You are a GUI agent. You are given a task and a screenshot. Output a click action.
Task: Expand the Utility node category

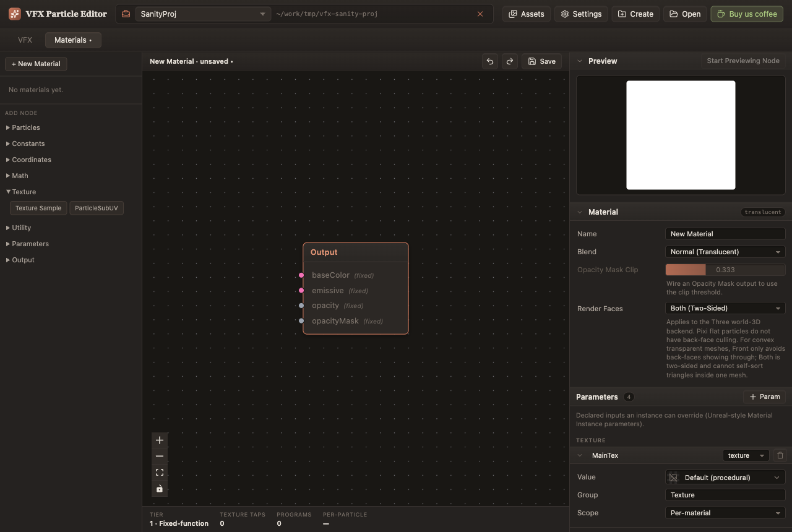[x=19, y=228]
